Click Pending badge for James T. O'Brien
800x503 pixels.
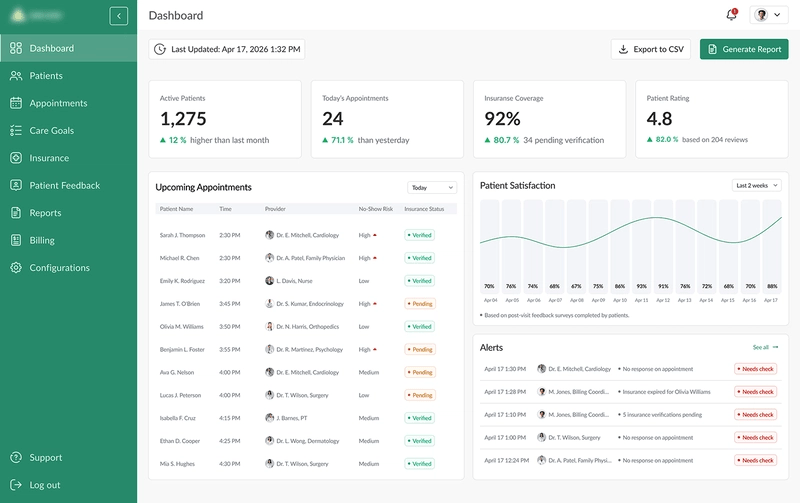[419, 304]
